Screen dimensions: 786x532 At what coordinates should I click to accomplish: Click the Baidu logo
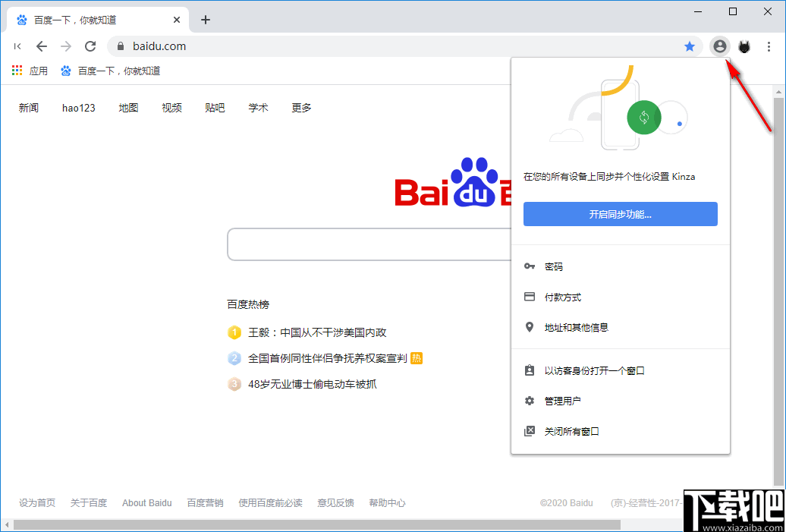coord(453,183)
